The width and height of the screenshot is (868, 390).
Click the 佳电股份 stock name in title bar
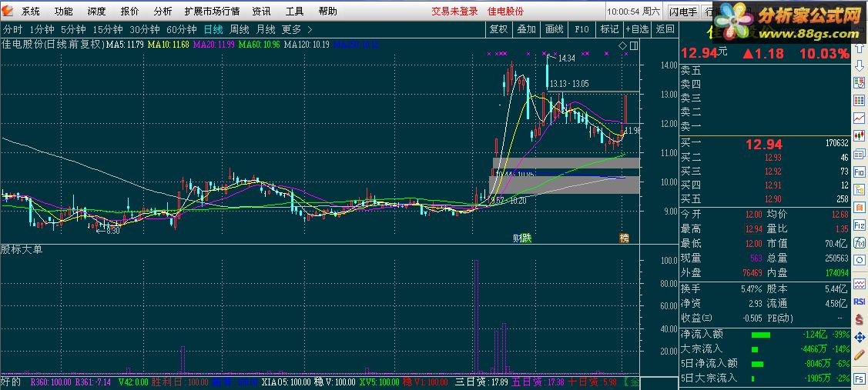click(x=505, y=11)
